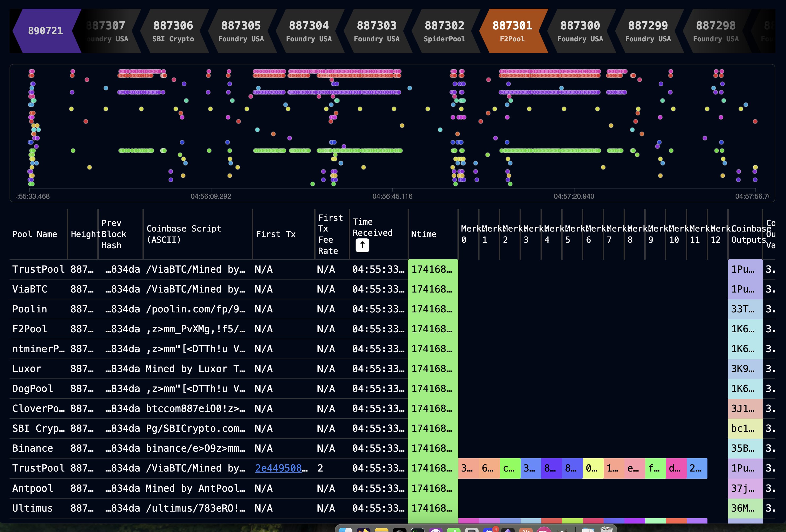Select block 887300 by Foundry USA
Image resolution: width=786 pixels, height=532 pixels.
580,31
